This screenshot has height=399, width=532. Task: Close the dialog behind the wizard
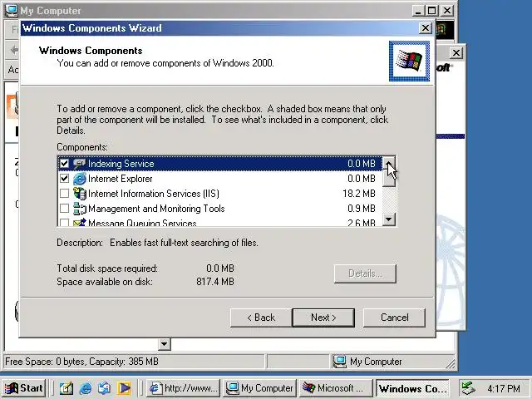[x=456, y=53]
